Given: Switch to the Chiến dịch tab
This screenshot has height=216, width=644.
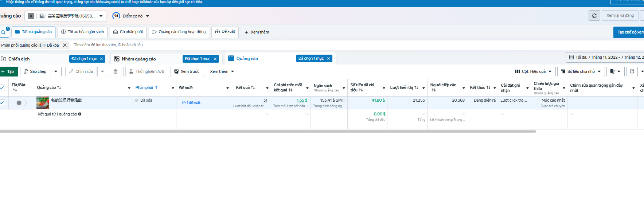Looking at the screenshot, I should [x=19, y=59].
